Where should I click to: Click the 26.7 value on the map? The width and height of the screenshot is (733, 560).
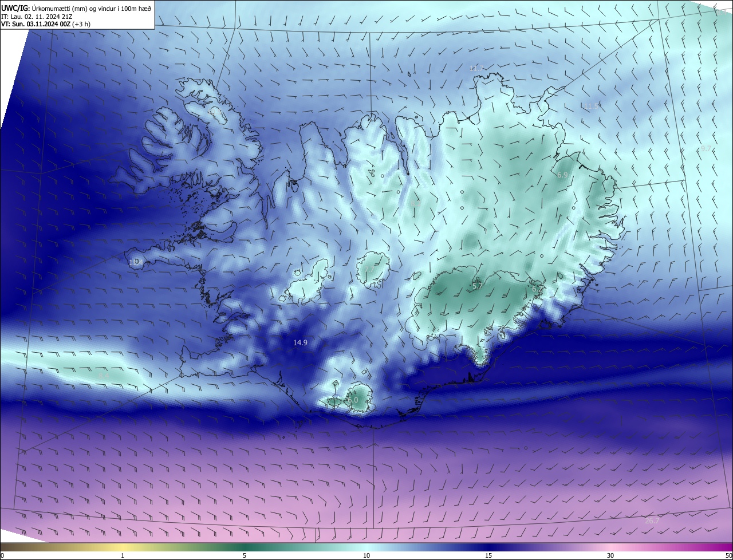coord(652,520)
